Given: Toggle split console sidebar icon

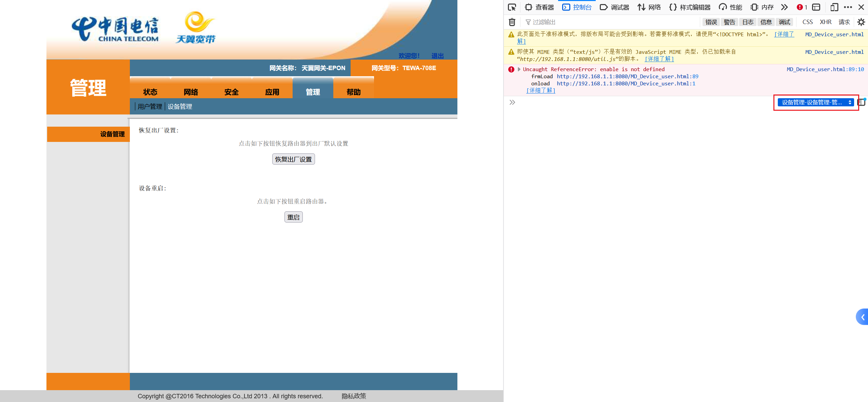Looking at the screenshot, I should (862, 102).
